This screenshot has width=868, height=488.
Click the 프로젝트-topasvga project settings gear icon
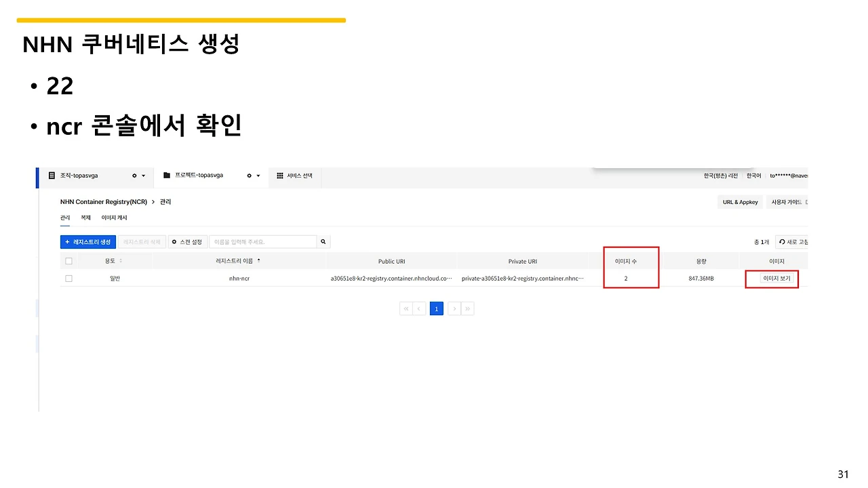(x=250, y=176)
